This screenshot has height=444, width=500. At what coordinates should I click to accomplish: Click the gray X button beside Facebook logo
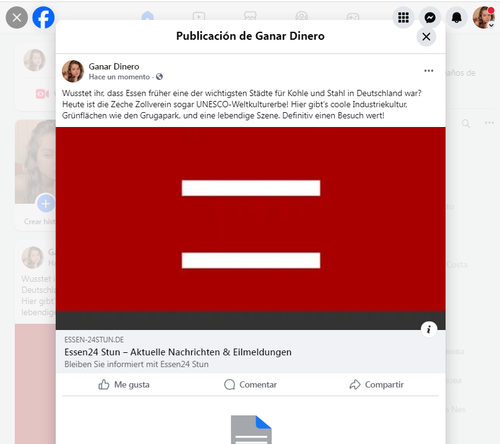pos(17,17)
